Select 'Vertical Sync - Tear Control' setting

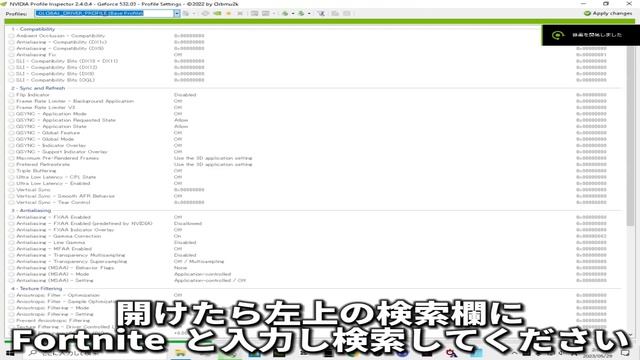click(53, 202)
